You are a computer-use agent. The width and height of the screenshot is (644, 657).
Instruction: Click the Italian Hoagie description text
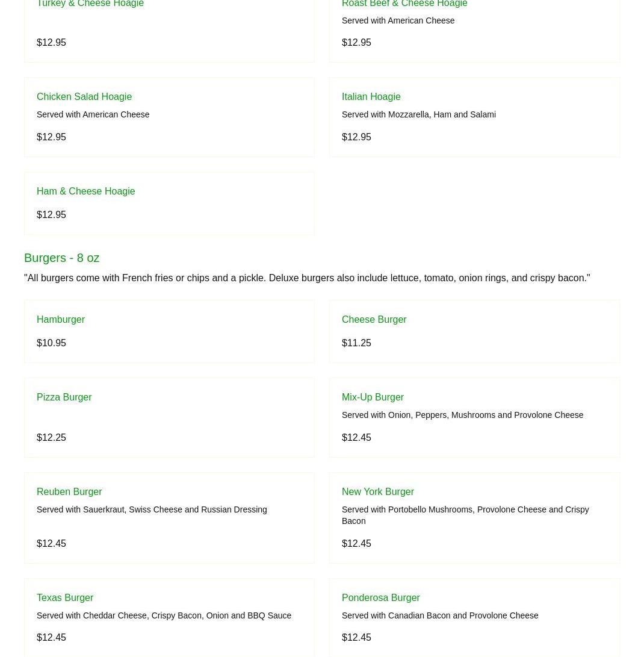[418, 114]
